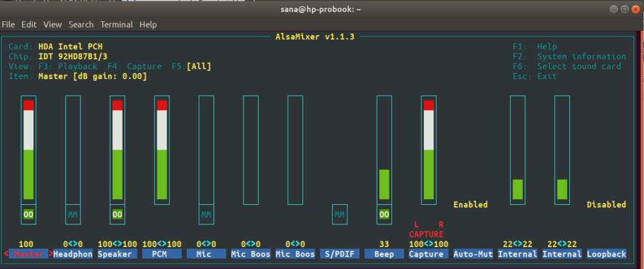Click the 100<>100 value above Speaker

pos(118,244)
